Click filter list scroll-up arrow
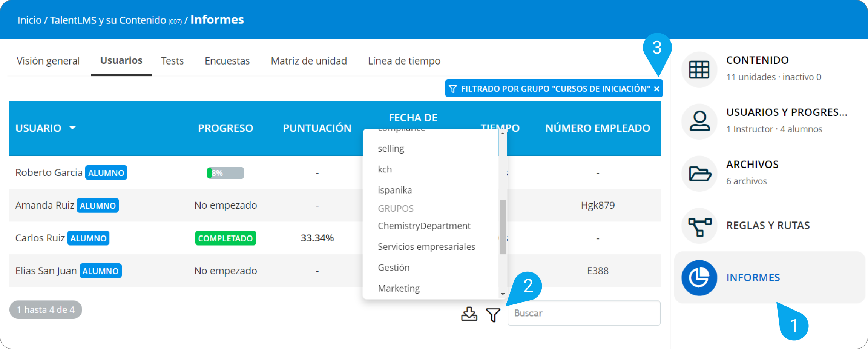 click(503, 134)
